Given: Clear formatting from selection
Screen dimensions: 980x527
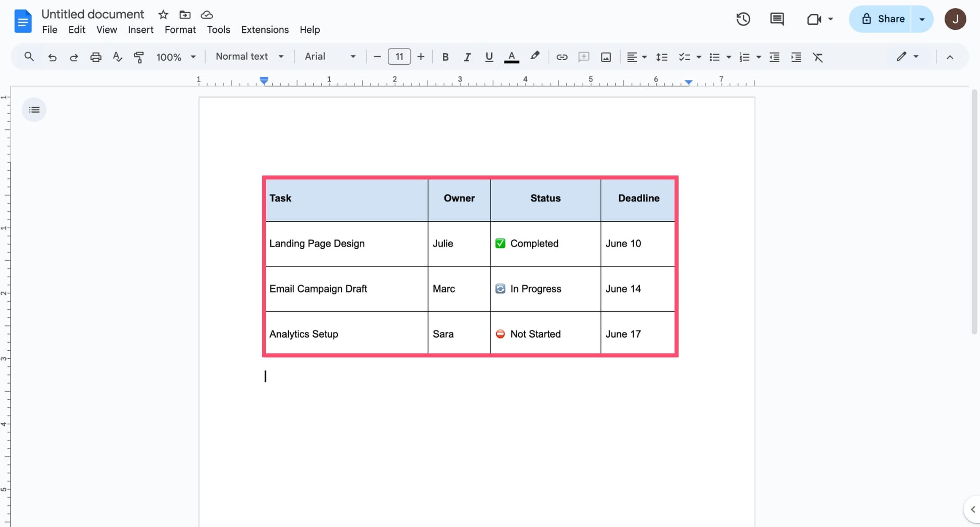Looking at the screenshot, I should tap(817, 57).
